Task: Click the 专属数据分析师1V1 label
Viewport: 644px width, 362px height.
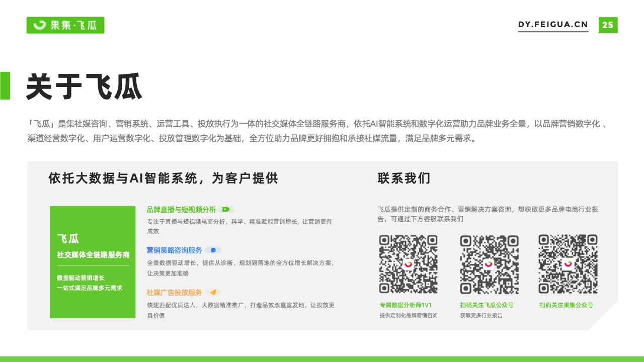Action: (406, 305)
